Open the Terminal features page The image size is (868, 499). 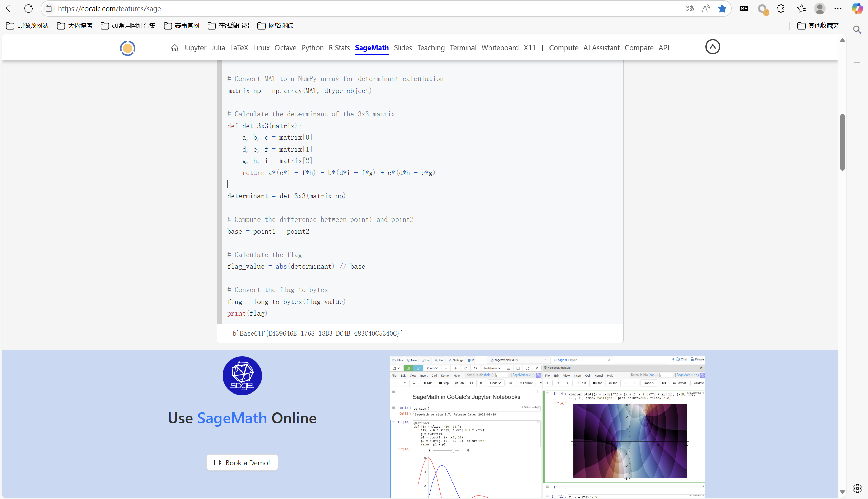coord(463,47)
